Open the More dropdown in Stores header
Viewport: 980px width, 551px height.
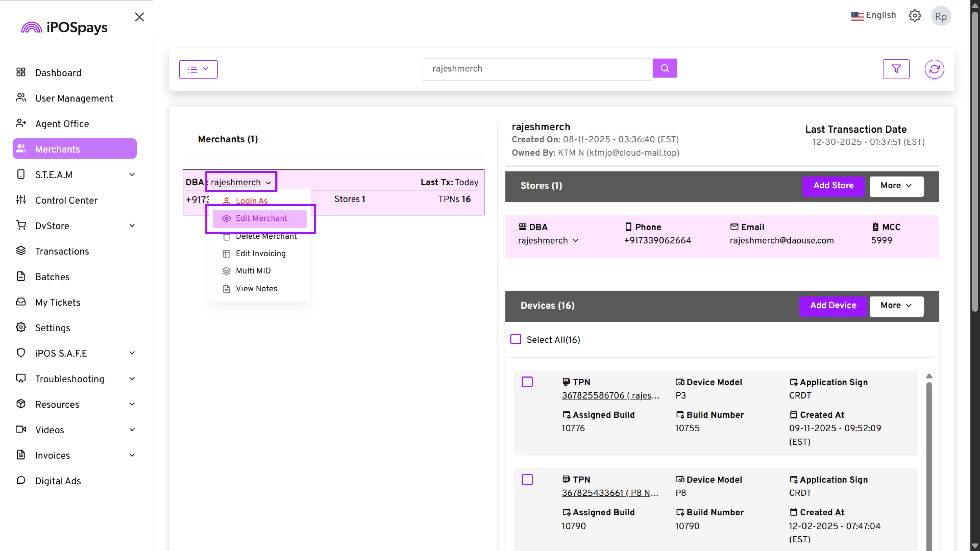click(896, 186)
